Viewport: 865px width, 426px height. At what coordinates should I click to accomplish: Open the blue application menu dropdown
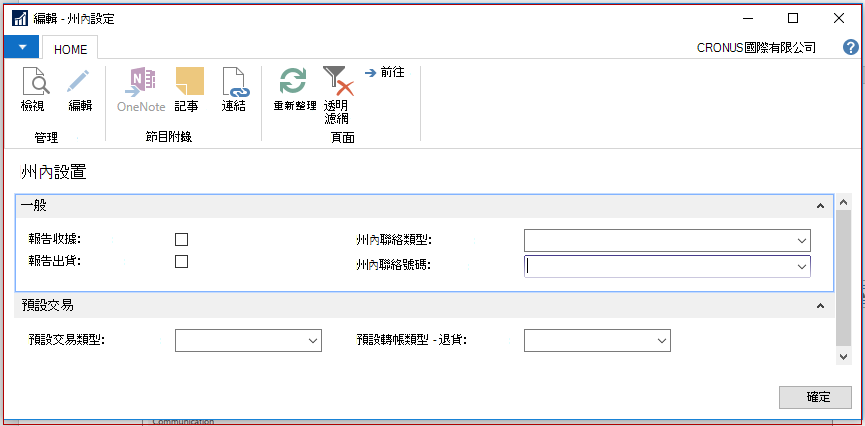[x=22, y=47]
